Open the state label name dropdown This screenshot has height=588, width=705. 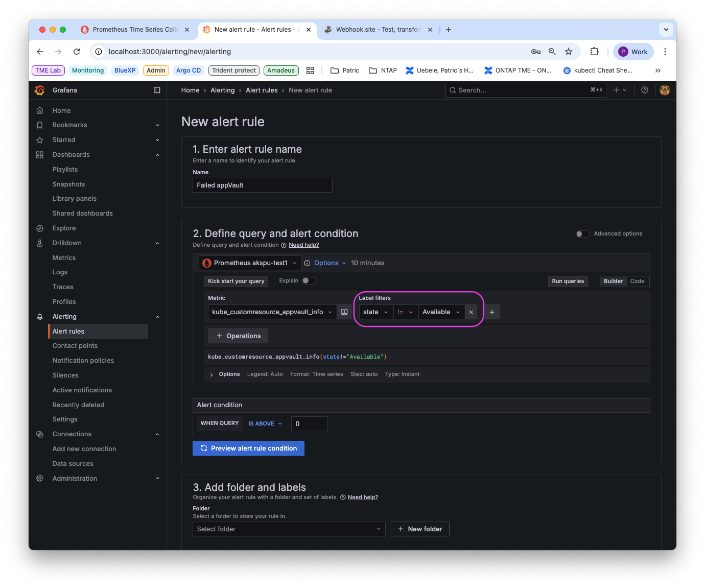point(376,312)
